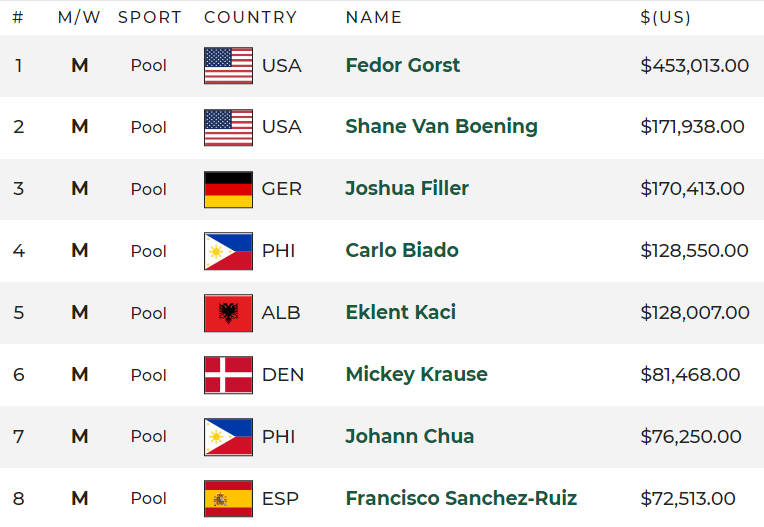Sort by the NAME column header
Viewport: 764px width, 527px height.
coord(374,18)
